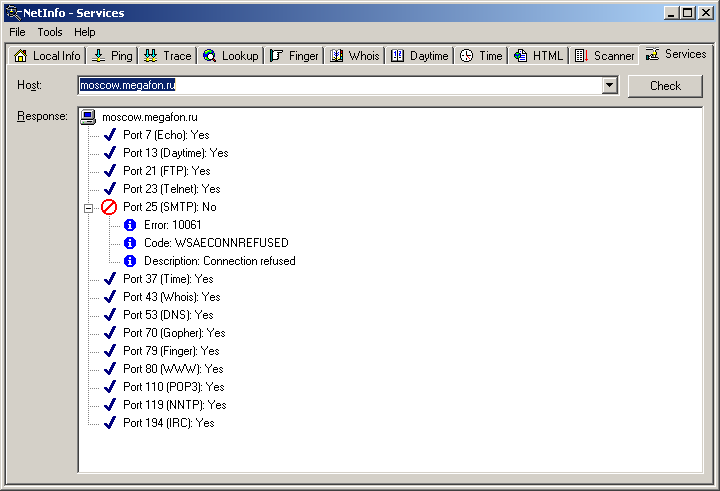Switch to the Time tab
This screenshot has height=491, width=720.
click(x=482, y=56)
